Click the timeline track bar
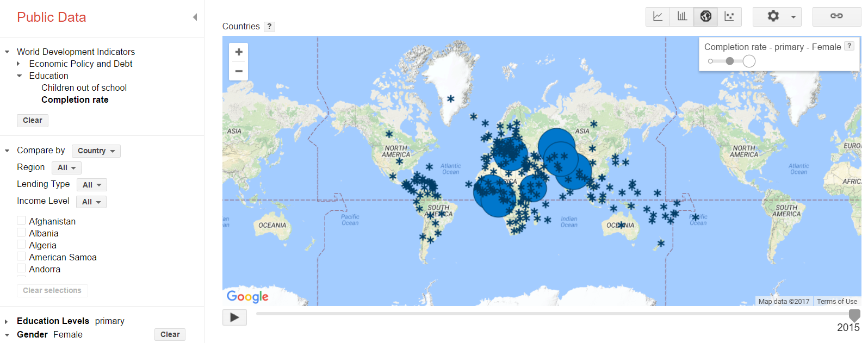The height and width of the screenshot is (343, 868). point(555,314)
